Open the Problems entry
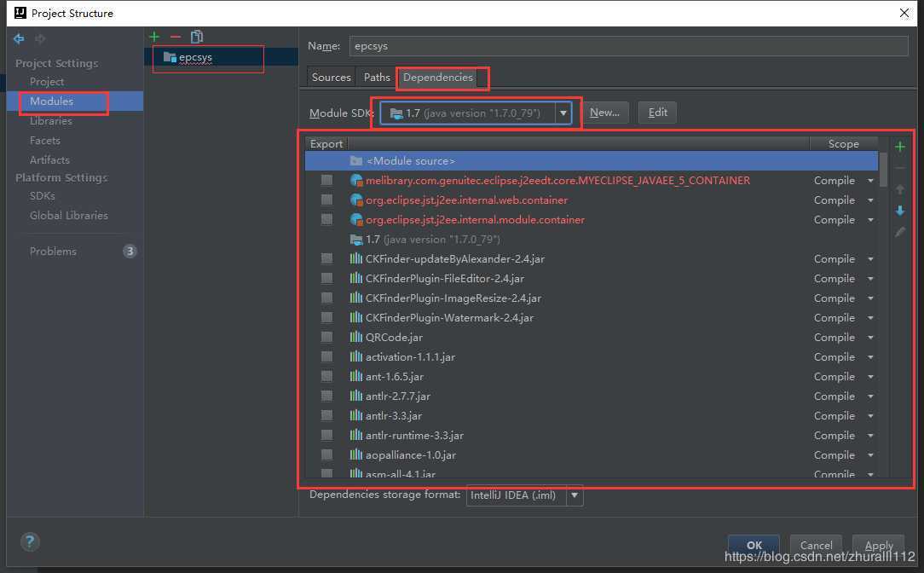Viewport: 924px width, 573px height. (53, 252)
